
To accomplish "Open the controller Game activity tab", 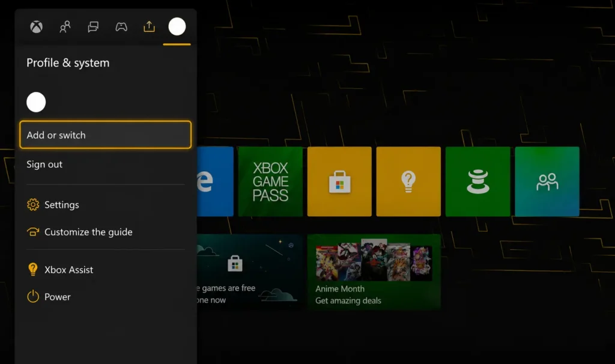I will tap(121, 26).
